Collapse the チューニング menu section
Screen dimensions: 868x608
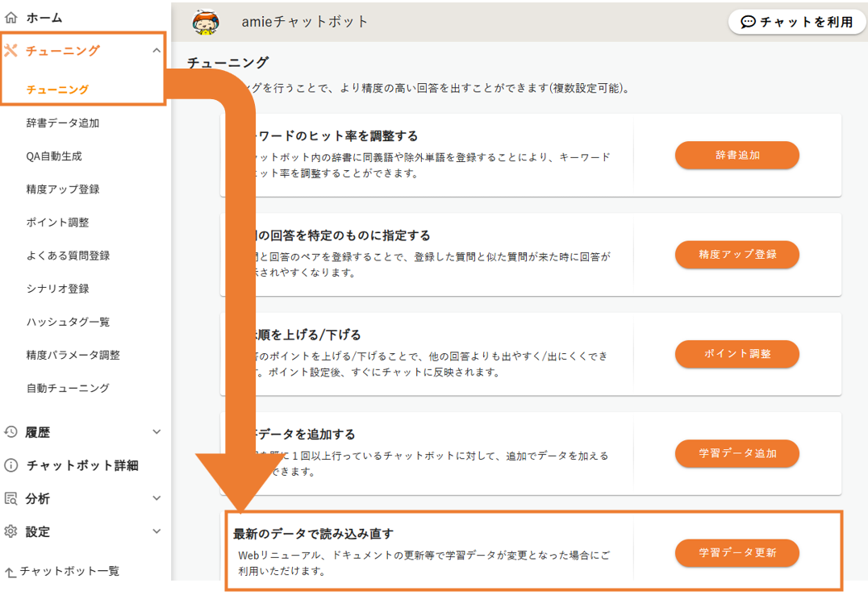[156, 51]
